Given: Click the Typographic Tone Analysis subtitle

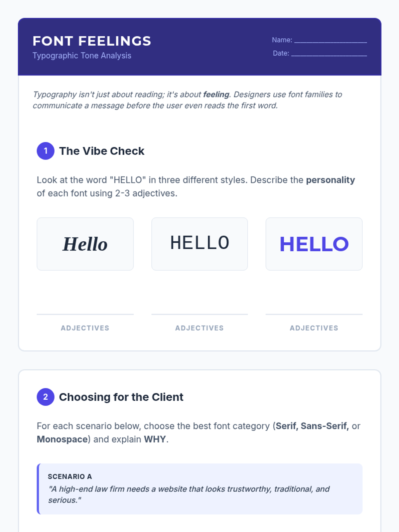Looking at the screenshot, I should pos(82,56).
